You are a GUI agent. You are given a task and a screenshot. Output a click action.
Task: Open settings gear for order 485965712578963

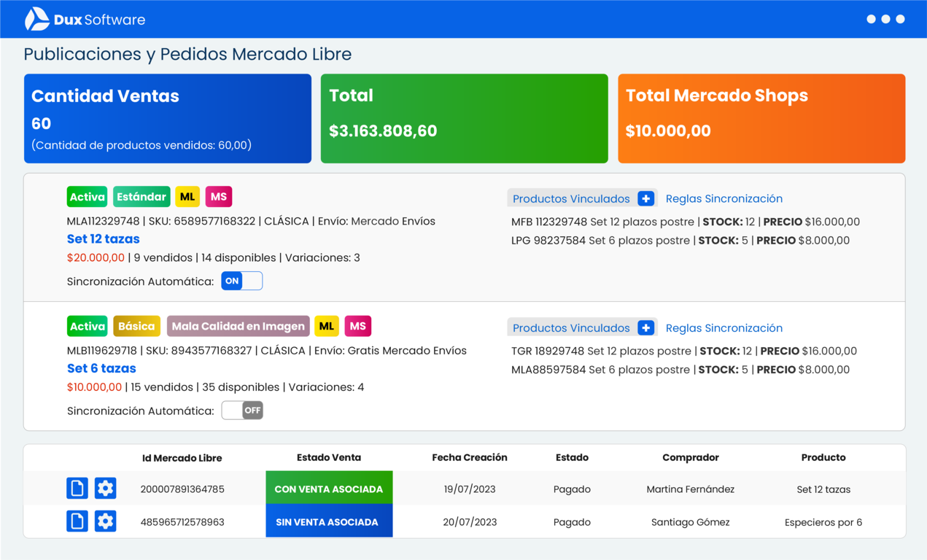106,521
